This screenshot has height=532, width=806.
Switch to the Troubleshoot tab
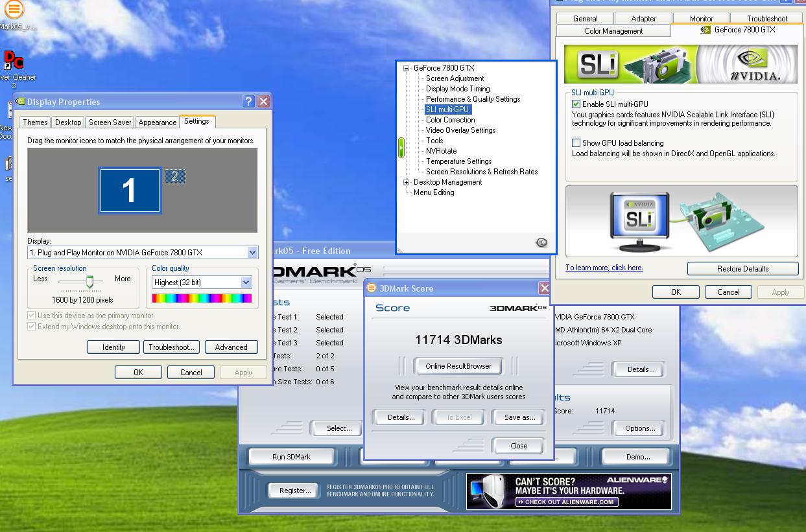[x=766, y=19]
